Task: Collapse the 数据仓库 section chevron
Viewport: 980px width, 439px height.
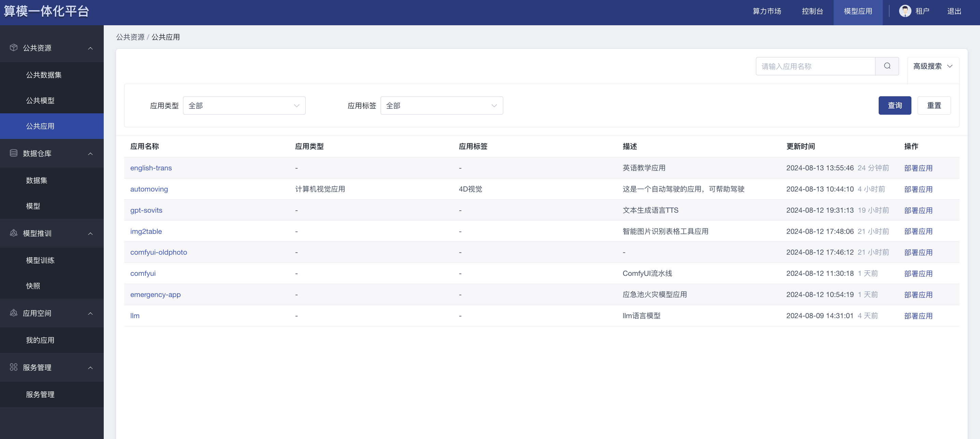Action: click(90, 153)
